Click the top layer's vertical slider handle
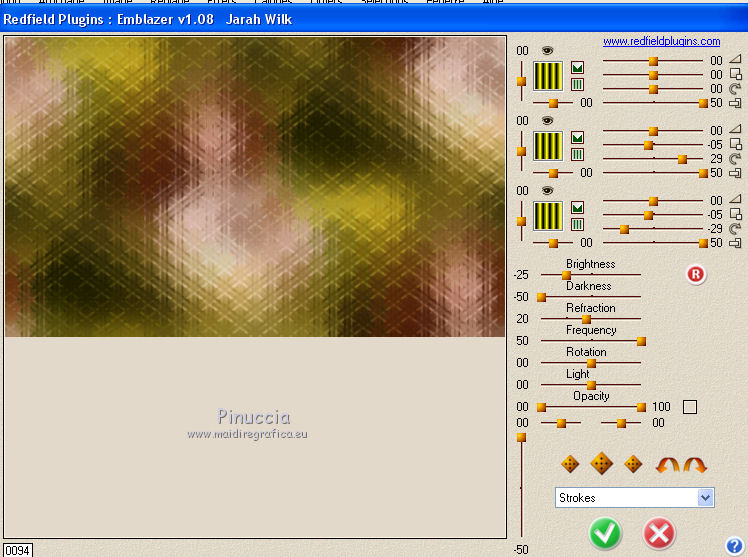Screen dimensions: 748x557 [x=521, y=82]
